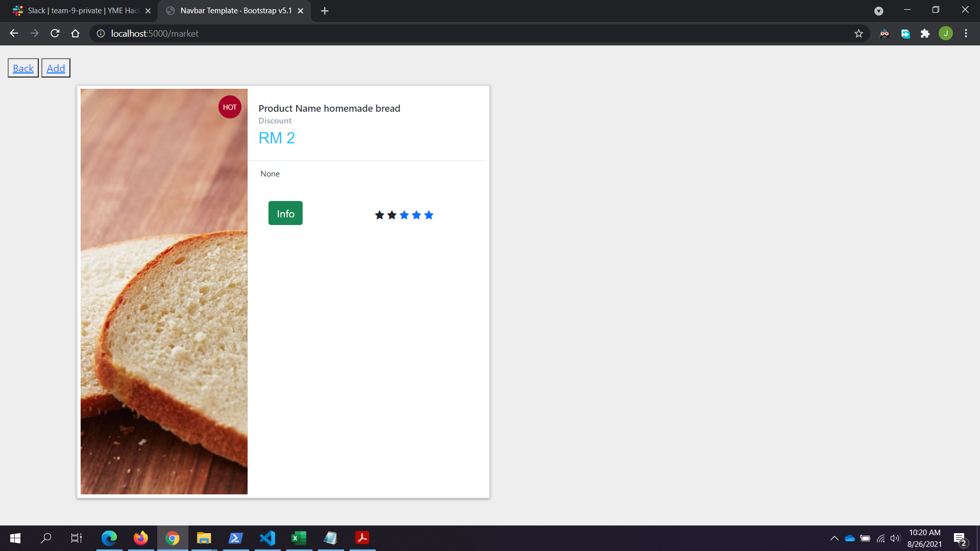Click the red HOT badge
The image size is (980, 551).
230,107
